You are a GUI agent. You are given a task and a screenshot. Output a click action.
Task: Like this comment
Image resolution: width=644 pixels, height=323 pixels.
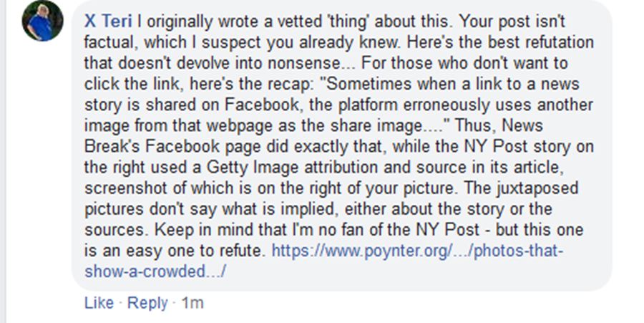click(x=99, y=303)
